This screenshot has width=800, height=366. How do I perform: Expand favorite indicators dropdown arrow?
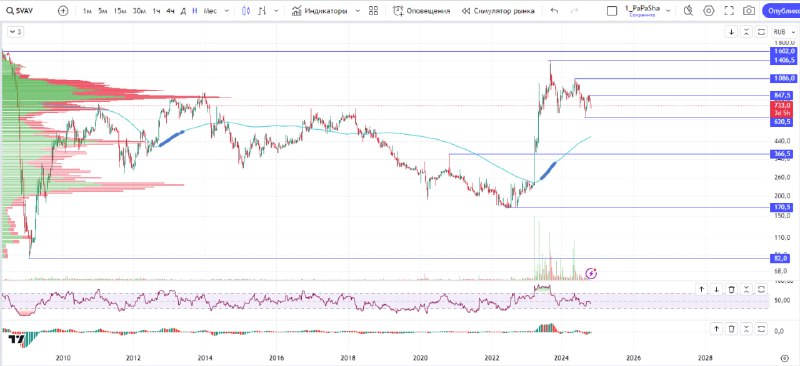pos(357,11)
